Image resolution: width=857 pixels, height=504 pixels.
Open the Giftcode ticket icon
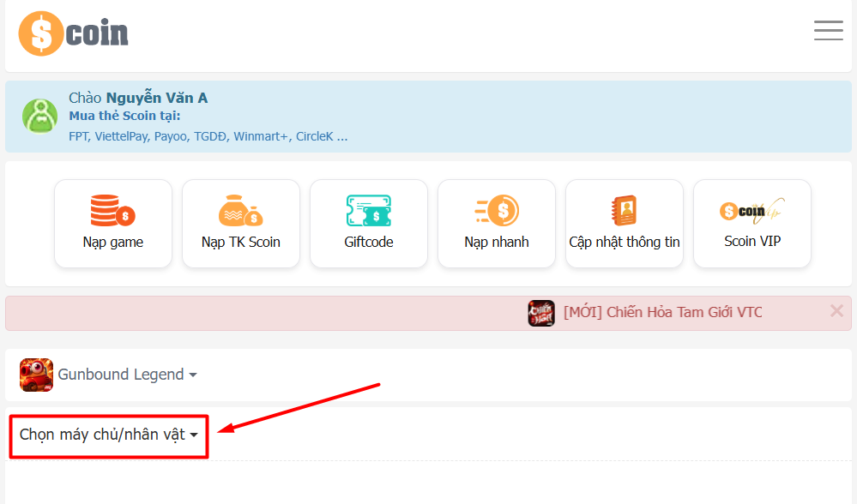pyautogui.click(x=368, y=211)
